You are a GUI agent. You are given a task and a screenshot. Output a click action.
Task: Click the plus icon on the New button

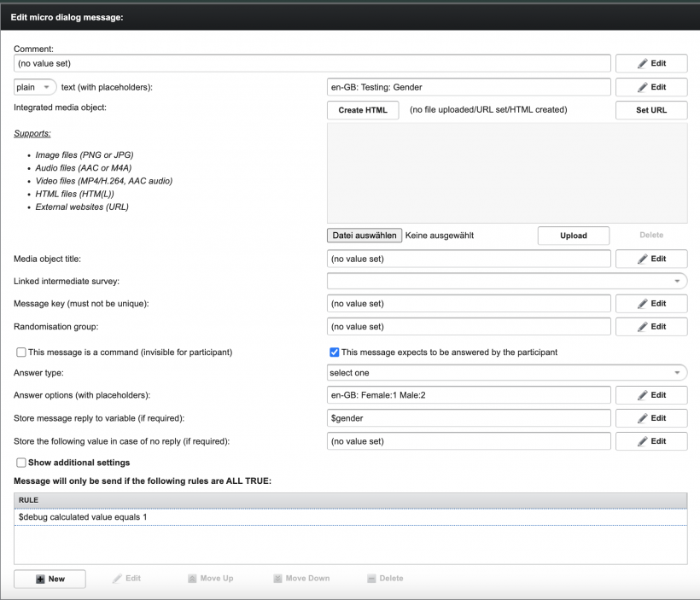pyautogui.click(x=40, y=579)
